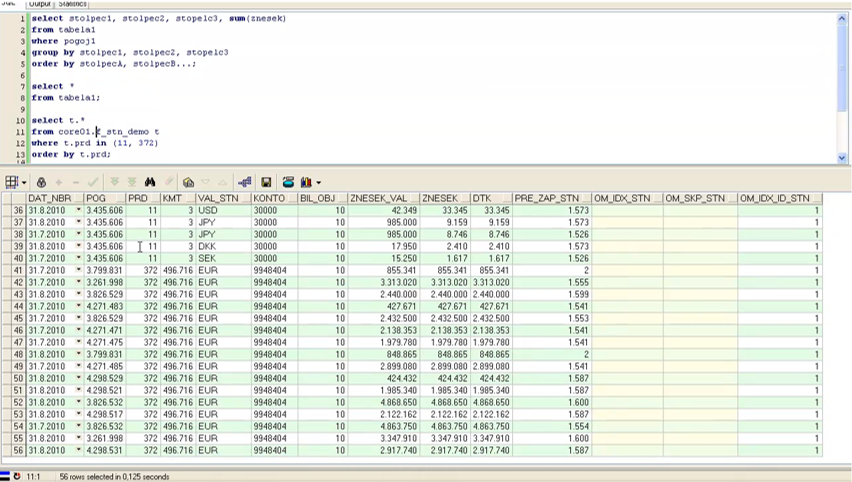Click the editor scrollbar down arrow
Viewport: 852px width, 482px height.
coord(842,157)
